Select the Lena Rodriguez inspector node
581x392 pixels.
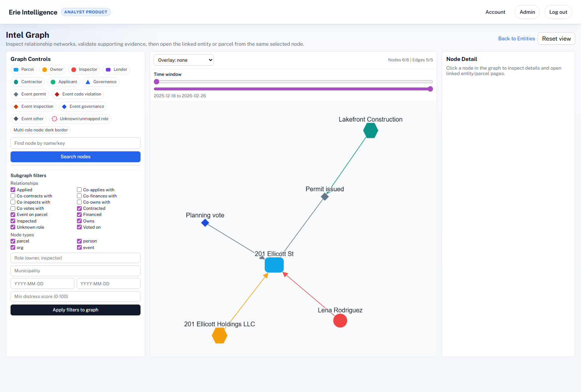(x=340, y=320)
